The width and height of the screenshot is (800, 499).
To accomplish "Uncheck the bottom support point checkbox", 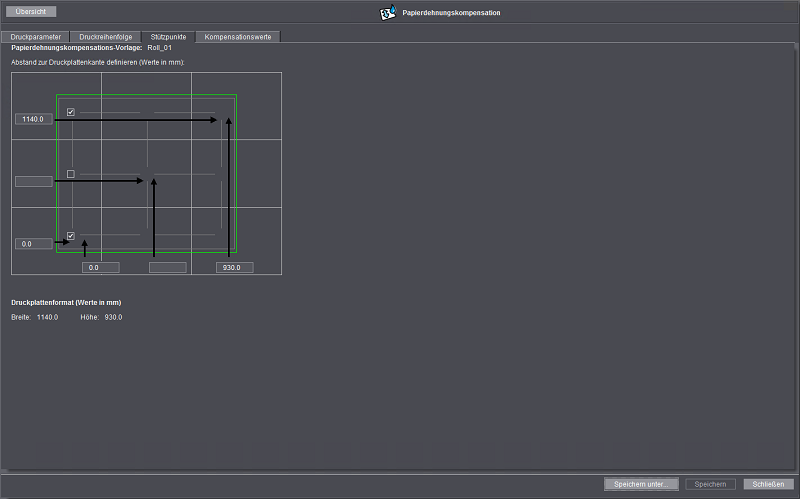I will (x=71, y=236).
